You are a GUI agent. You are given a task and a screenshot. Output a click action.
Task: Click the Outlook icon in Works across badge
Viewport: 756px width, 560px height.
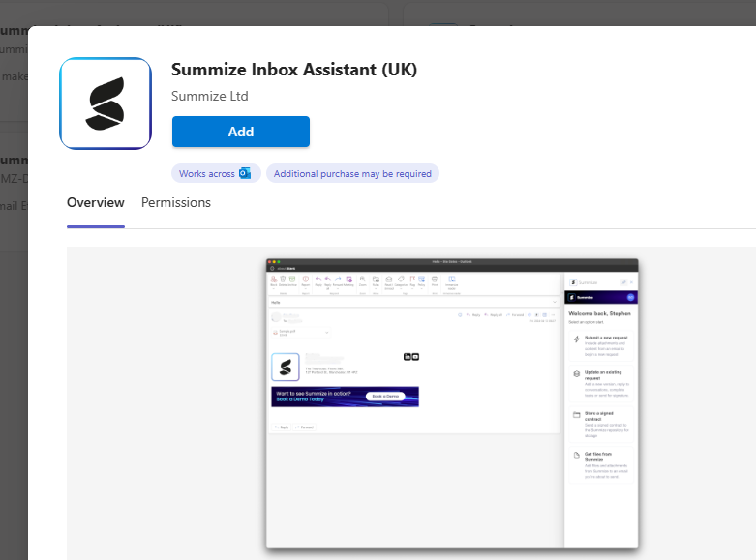[245, 173]
